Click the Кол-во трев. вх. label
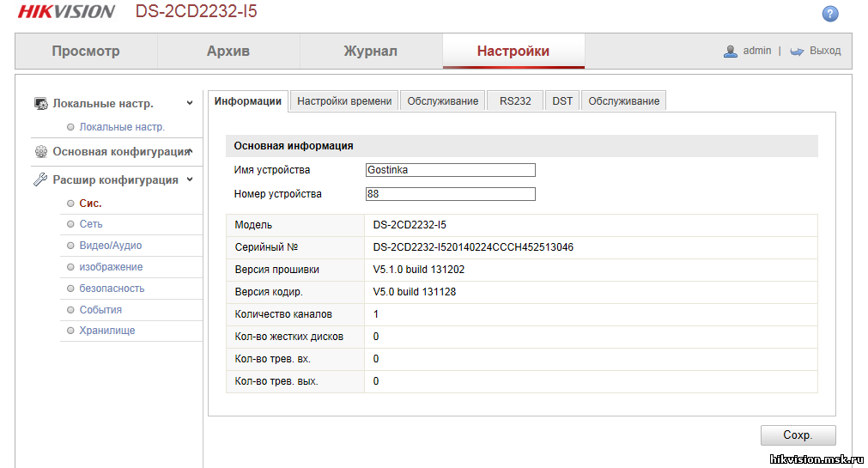Viewport: 868px width, 468px height. coord(273,359)
